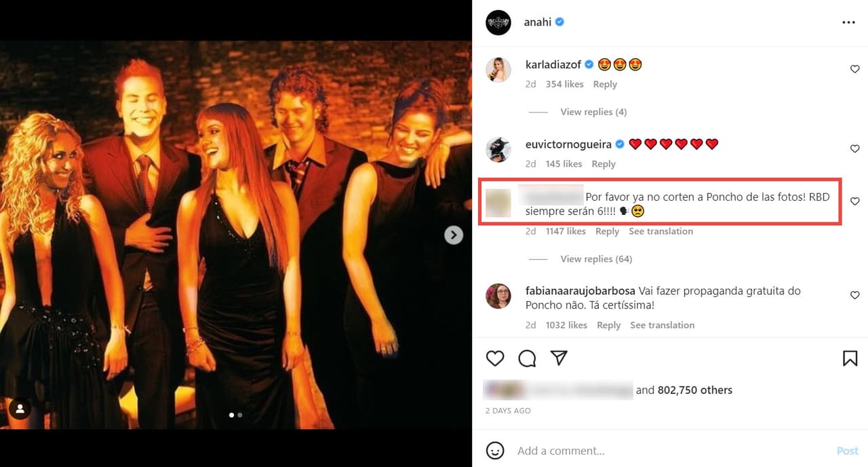Expand View replies (4)
This screenshot has height=467, width=868.
pos(593,112)
